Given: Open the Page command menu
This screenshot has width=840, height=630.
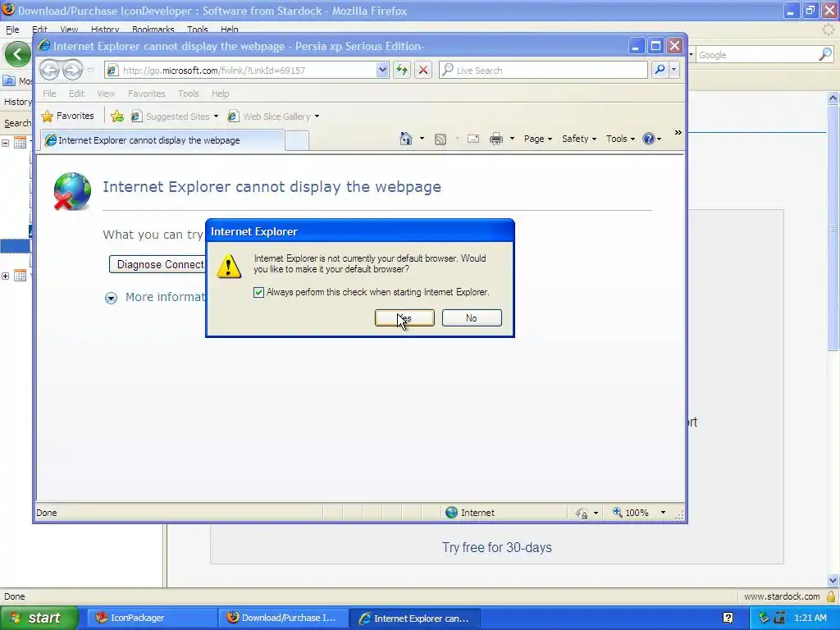Looking at the screenshot, I should coord(538,139).
